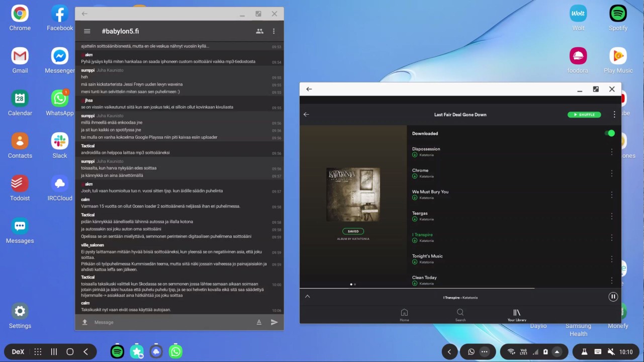Open the text formatting icon in message bar
The height and width of the screenshot is (362, 644).
[259, 322]
